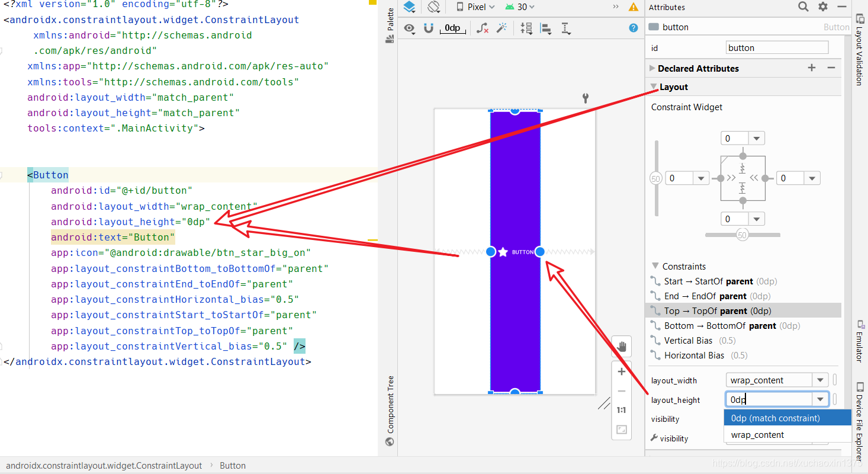Image resolution: width=868 pixels, height=474 pixels.
Task: Change orientation for preview icon
Action: pos(435,7)
